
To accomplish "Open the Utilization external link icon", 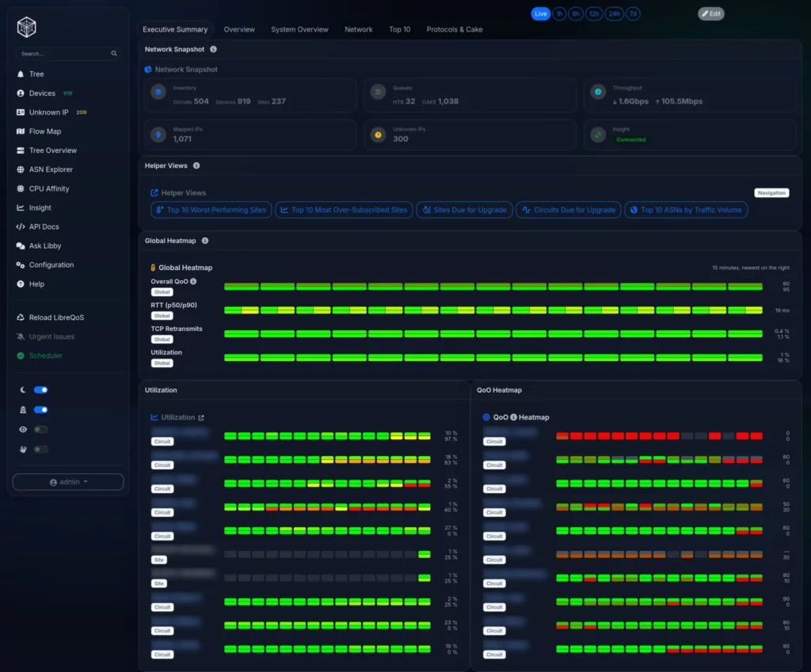I will point(201,418).
